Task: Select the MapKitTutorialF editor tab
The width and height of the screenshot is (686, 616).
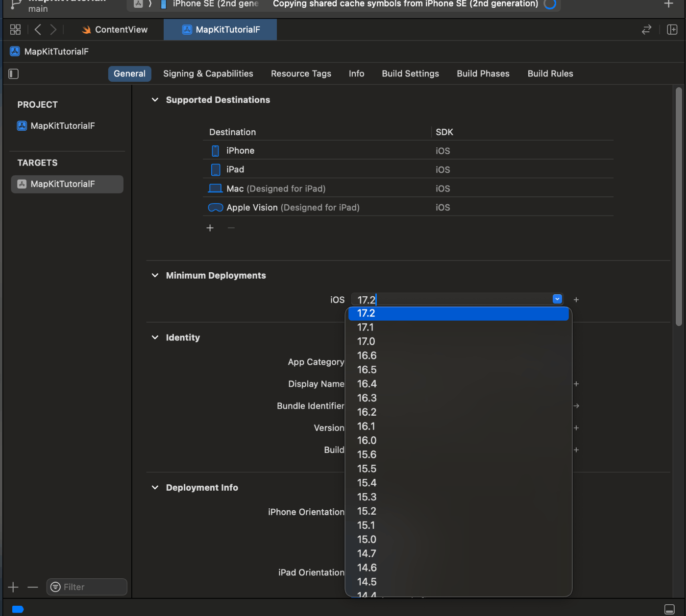Action: tap(220, 29)
